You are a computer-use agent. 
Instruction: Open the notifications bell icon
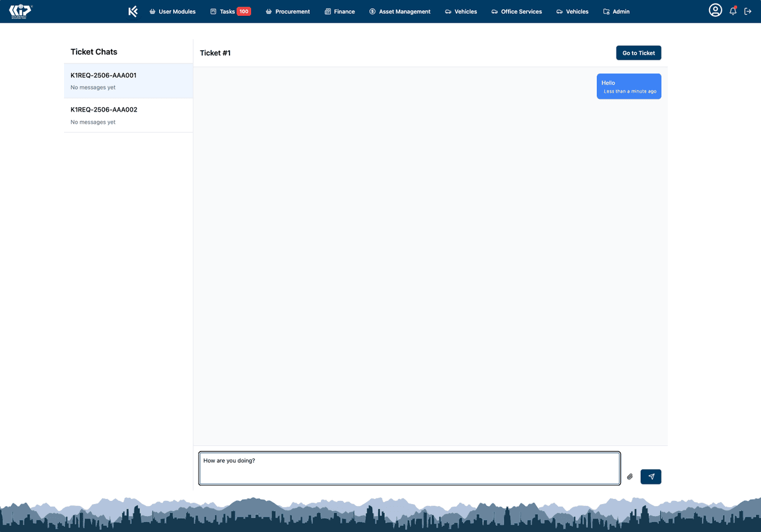(732, 11)
